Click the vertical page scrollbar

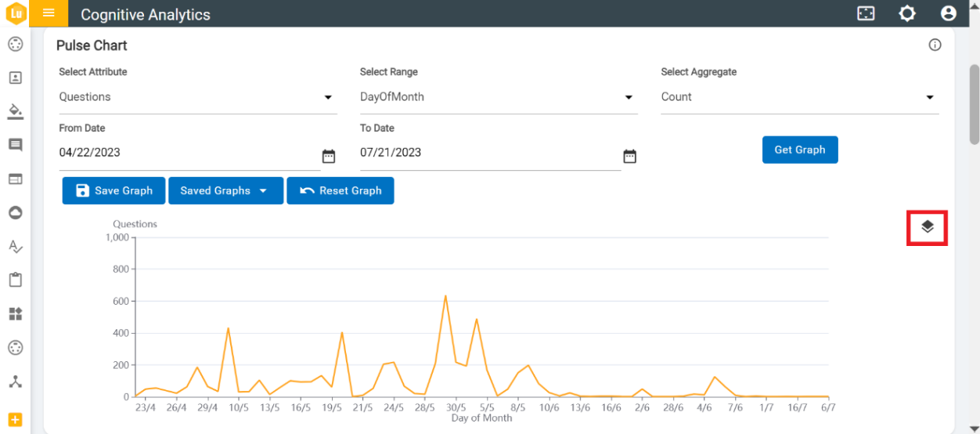[974, 104]
